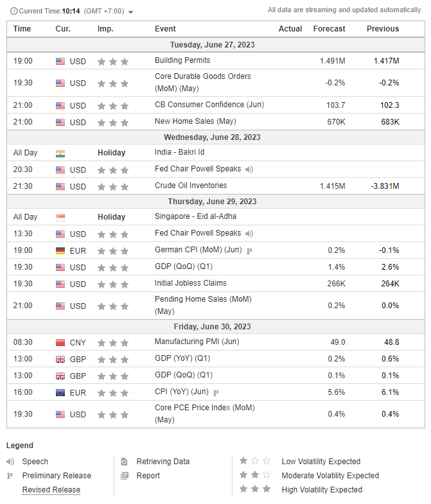Click the Imp. column header
The image size is (431, 504).
click(105, 29)
